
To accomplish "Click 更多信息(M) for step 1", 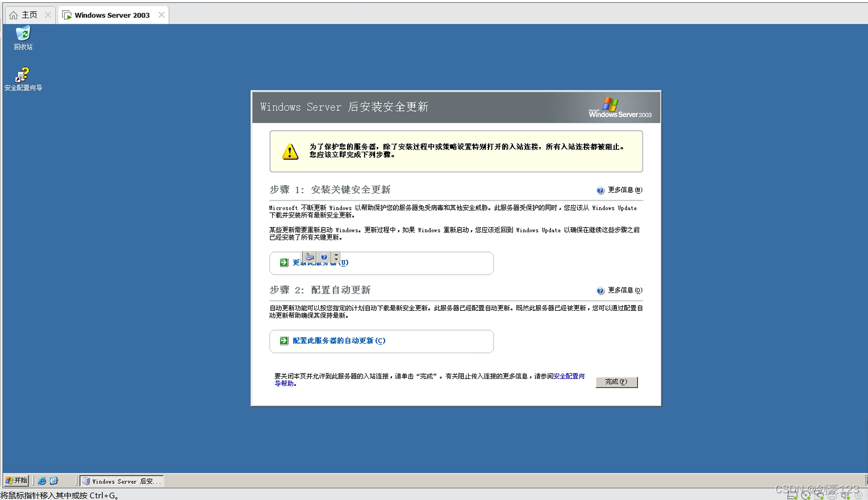I will click(x=625, y=190).
